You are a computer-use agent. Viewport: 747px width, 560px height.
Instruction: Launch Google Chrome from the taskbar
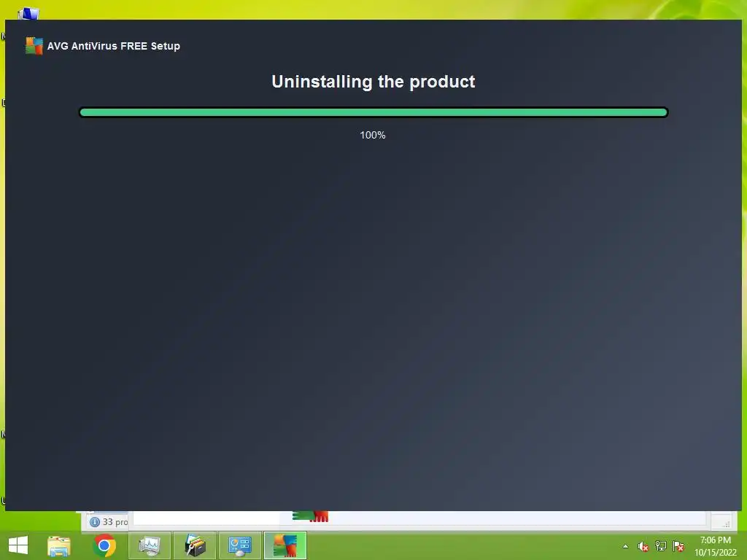tap(104, 545)
